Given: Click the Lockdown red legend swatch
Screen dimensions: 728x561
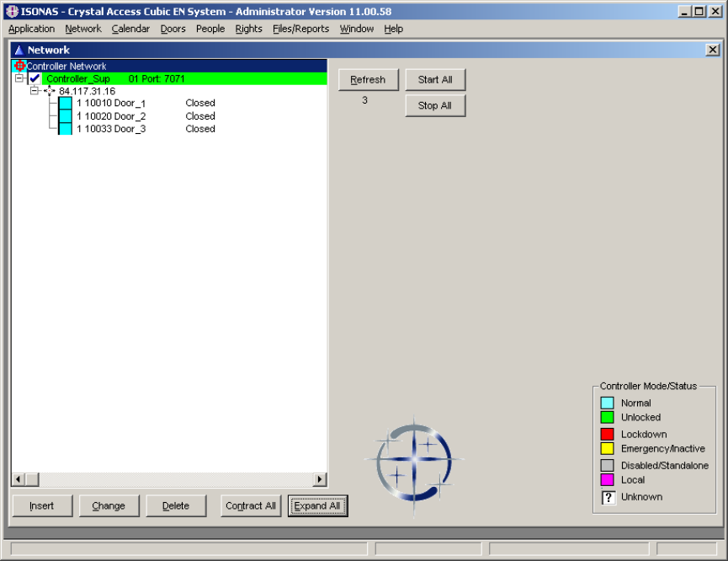Looking at the screenshot, I should coord(608,434).
